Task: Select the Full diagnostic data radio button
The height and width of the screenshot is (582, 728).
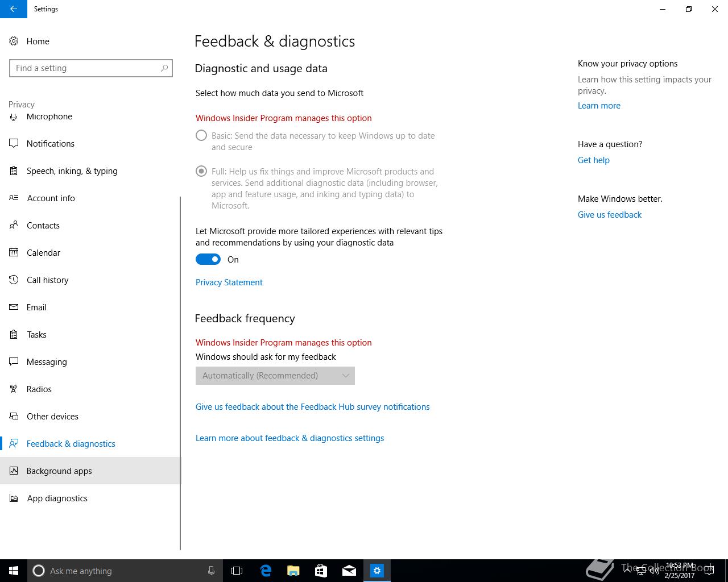Action: pos(201,171)
